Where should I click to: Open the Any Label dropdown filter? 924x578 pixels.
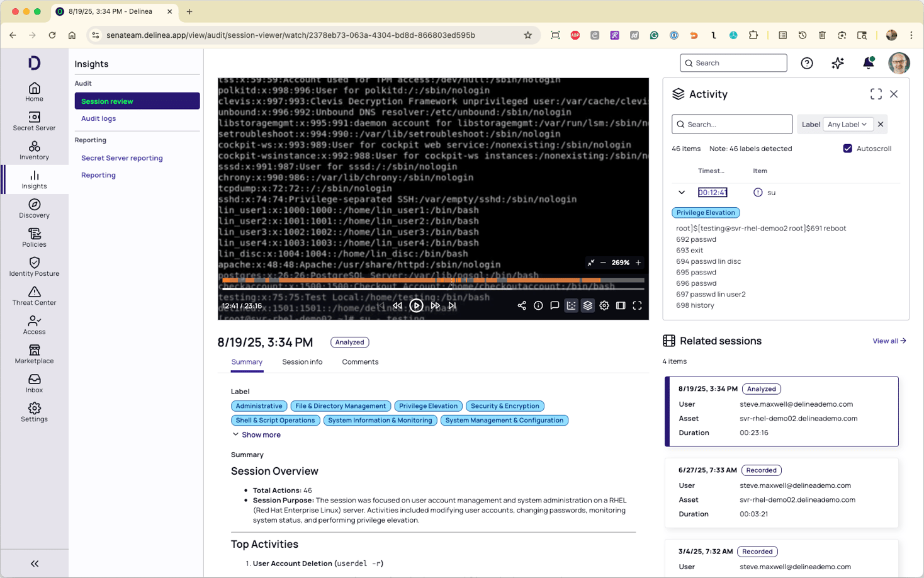click(848, 124)
